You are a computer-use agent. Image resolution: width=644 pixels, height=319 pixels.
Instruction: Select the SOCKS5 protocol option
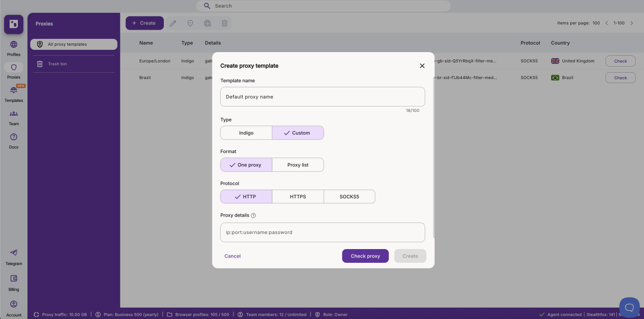point(349,197)
